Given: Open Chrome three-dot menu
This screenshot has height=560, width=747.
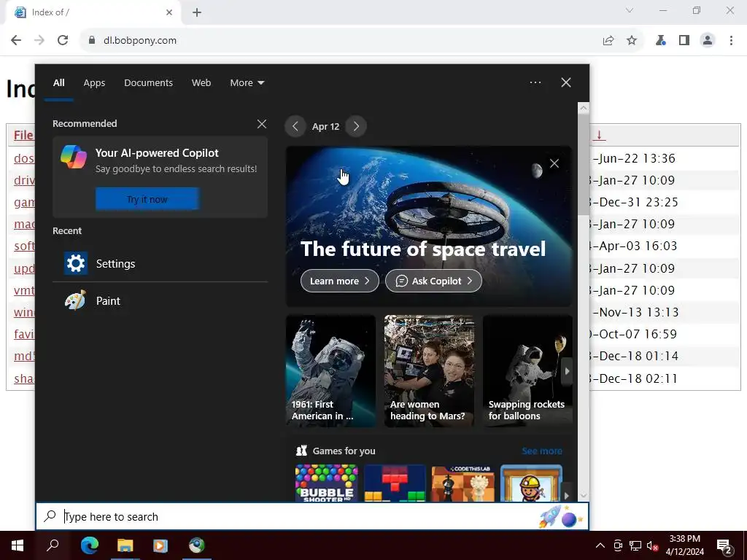Looking at the screenshot, I should point(731,41).
